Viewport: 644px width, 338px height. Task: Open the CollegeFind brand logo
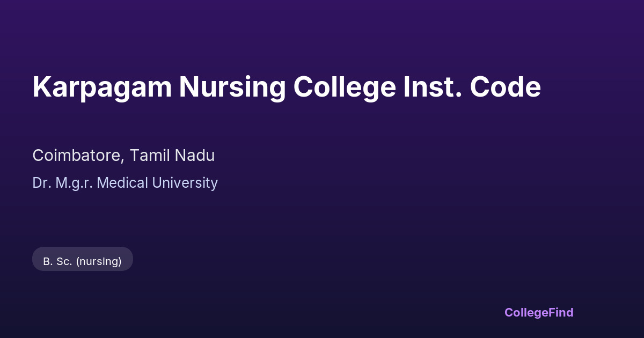pos(539,312)
